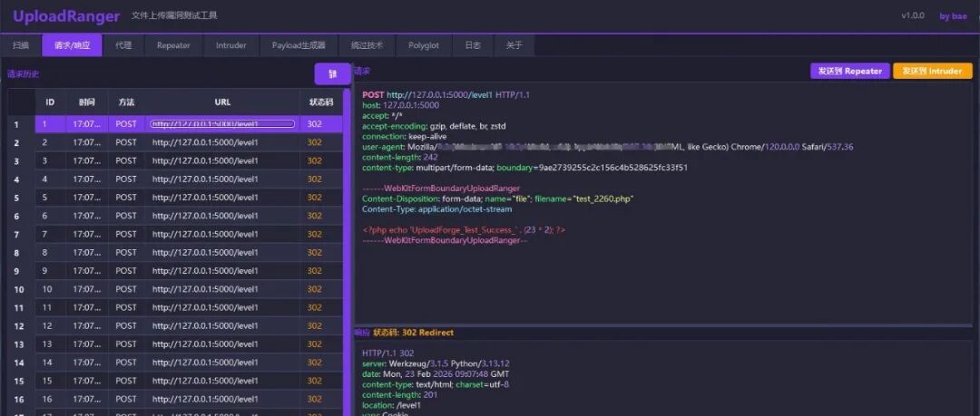Click the date response header line
The height and width of the screenshot is (416, 980).
[436, 374]
